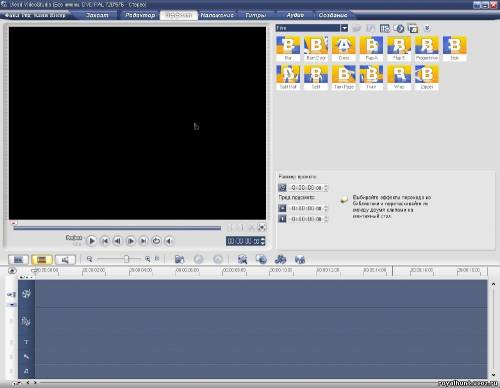Open the Титры tab

[255, 15]
